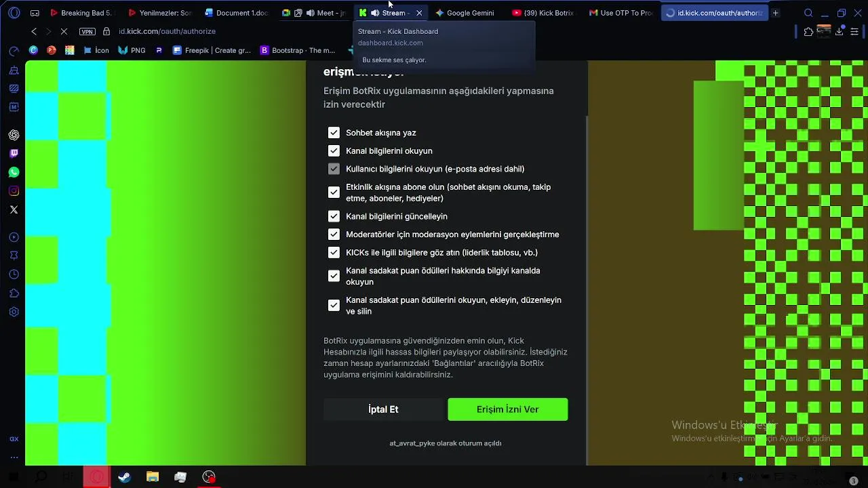Switch to the Meet tab

click(x=314, y=13)
